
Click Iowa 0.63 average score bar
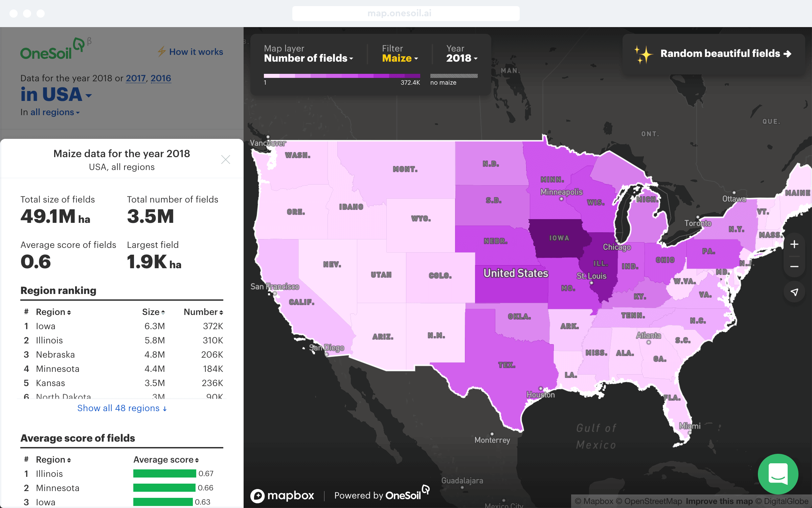tap(163, 502)
